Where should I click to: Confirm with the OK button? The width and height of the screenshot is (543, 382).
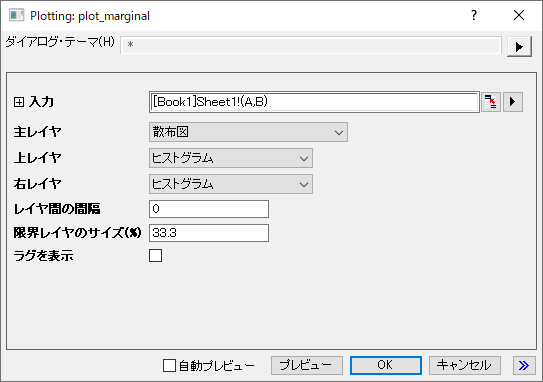point(386,365)
